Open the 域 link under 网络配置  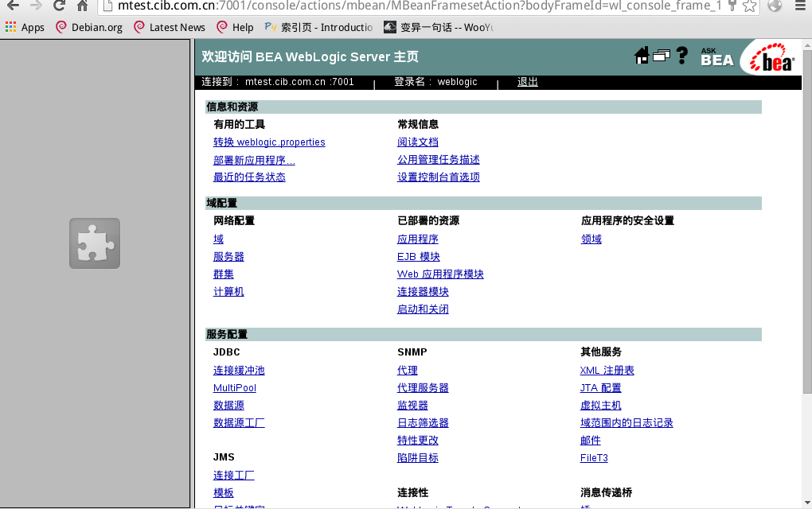[219, 239]
